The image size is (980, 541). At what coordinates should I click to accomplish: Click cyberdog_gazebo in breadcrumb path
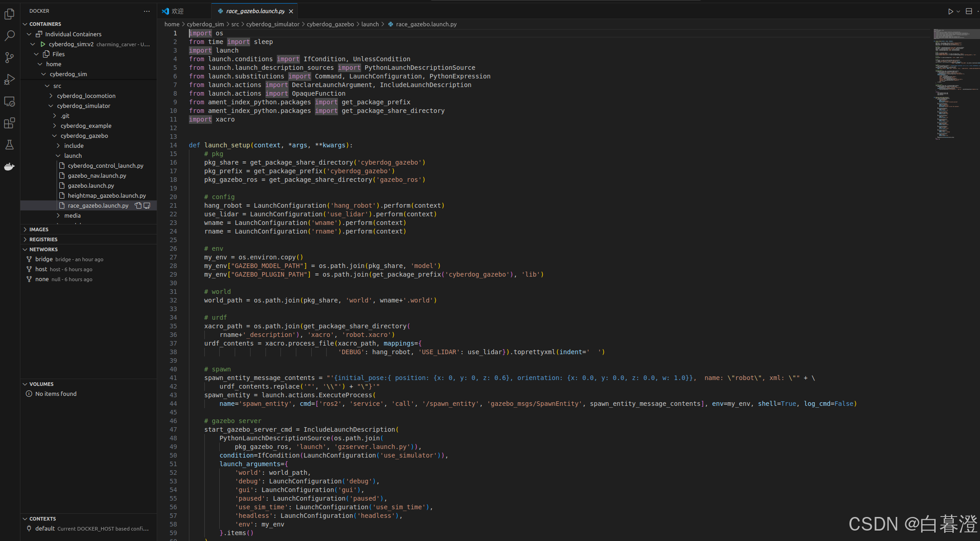(x=330, y=24)
